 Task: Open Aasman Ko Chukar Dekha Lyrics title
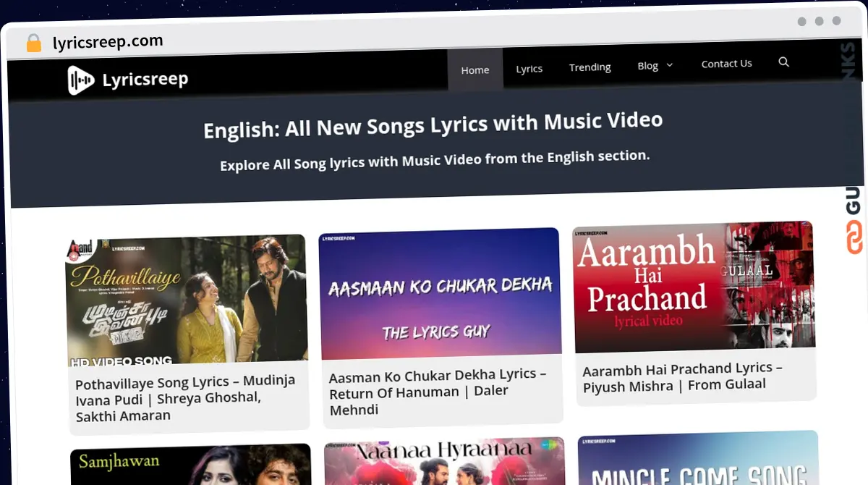(438, 392)
